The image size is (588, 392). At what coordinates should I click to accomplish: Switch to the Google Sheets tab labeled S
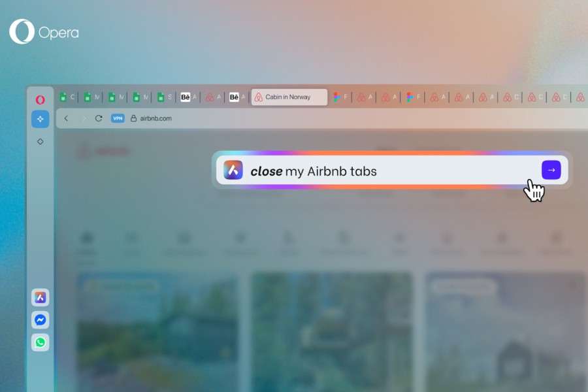165,97
